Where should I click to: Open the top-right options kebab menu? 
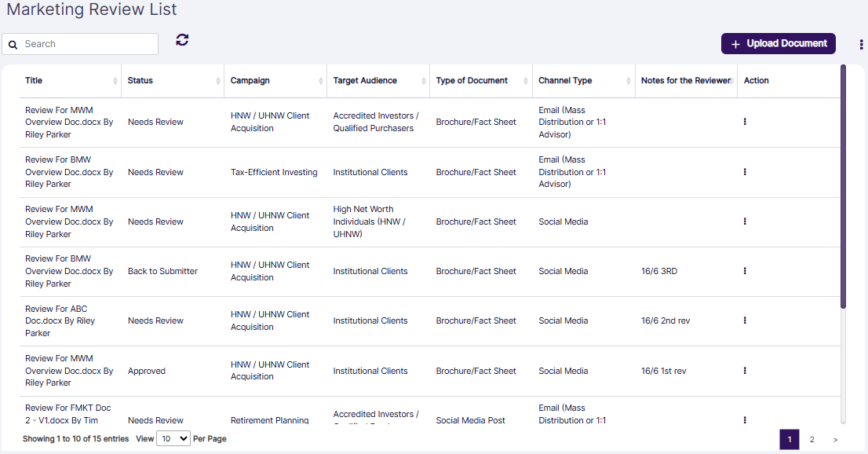pos(860,44)
